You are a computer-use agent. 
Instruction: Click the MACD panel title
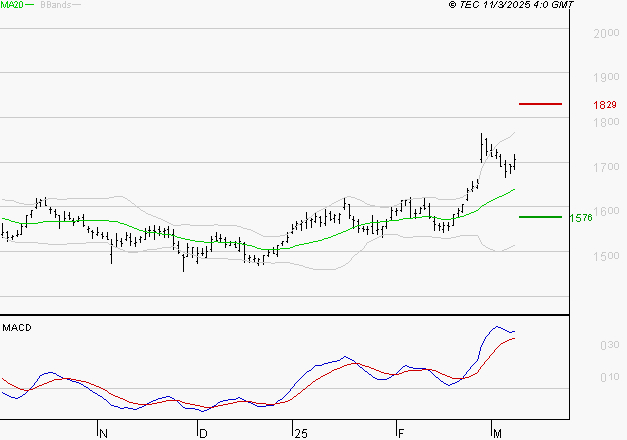pyautogui.click(x=17, y=328)
